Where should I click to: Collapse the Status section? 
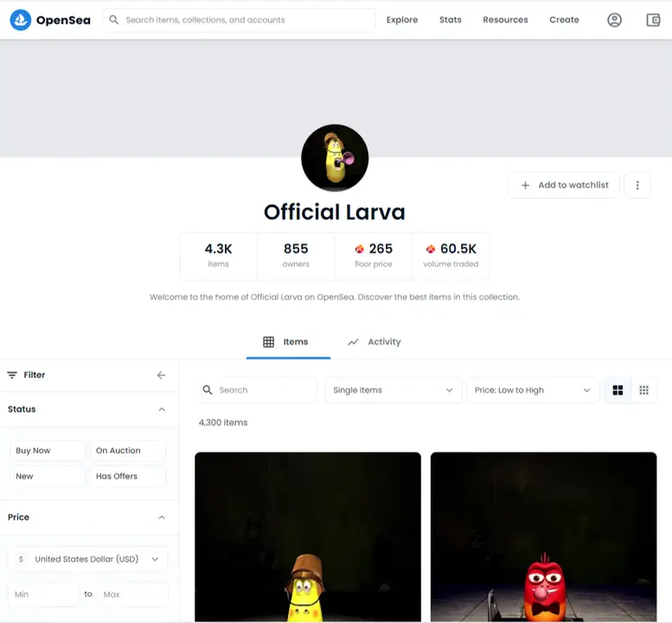coord(162,409)
